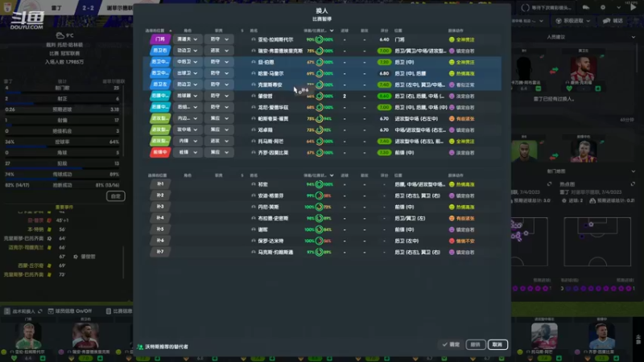Click the red 前锋中 position badge
Screen dimensions: 644x362
click(159, 152)
